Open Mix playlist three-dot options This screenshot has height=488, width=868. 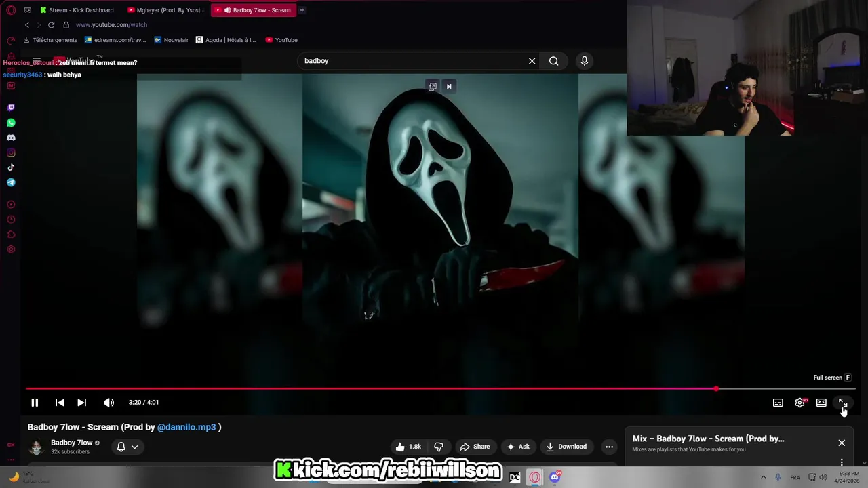pyautogui.click(x=842, y=462)
